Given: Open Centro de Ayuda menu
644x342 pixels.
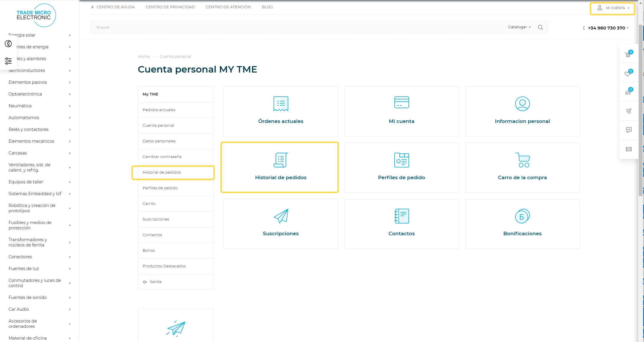Looking at the screenshot, I should [115, 7].
